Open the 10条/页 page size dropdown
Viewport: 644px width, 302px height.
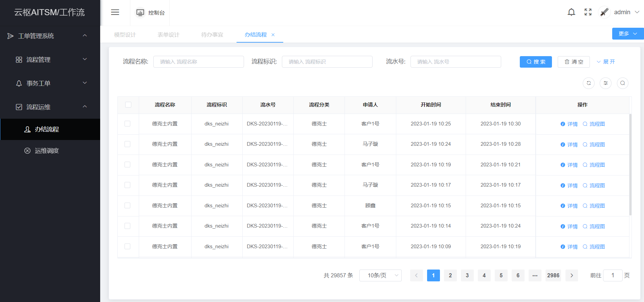point(380,275)
